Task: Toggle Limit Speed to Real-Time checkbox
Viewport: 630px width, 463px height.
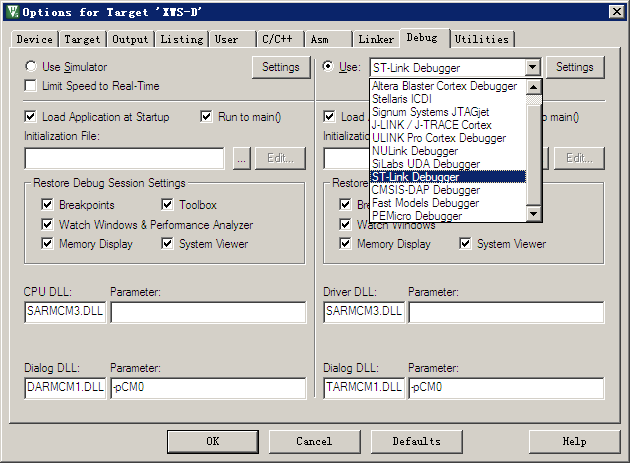Action: tap(30, 86)
